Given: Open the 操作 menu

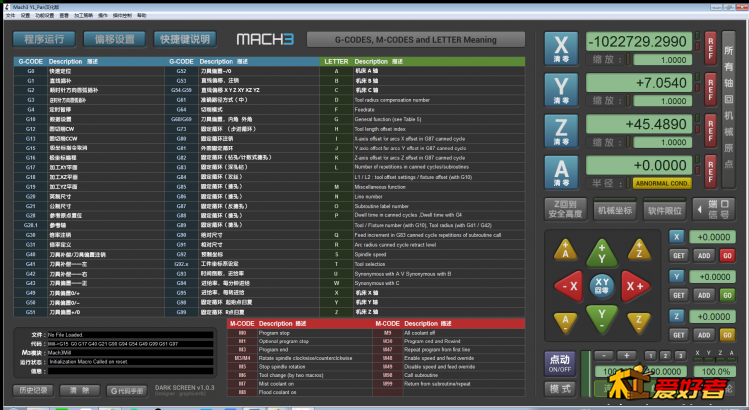Looking at the screenshot, I should click(x=103, y=16).
